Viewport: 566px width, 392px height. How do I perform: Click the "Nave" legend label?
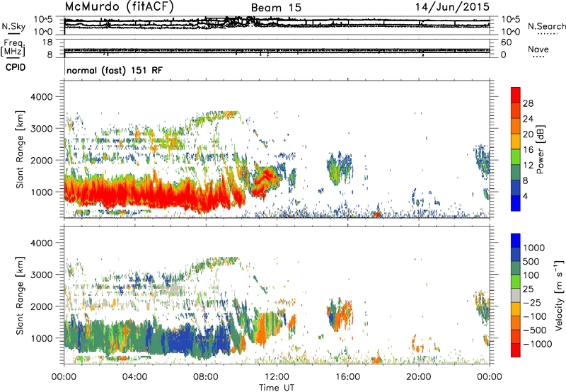(x=538, y=49)
